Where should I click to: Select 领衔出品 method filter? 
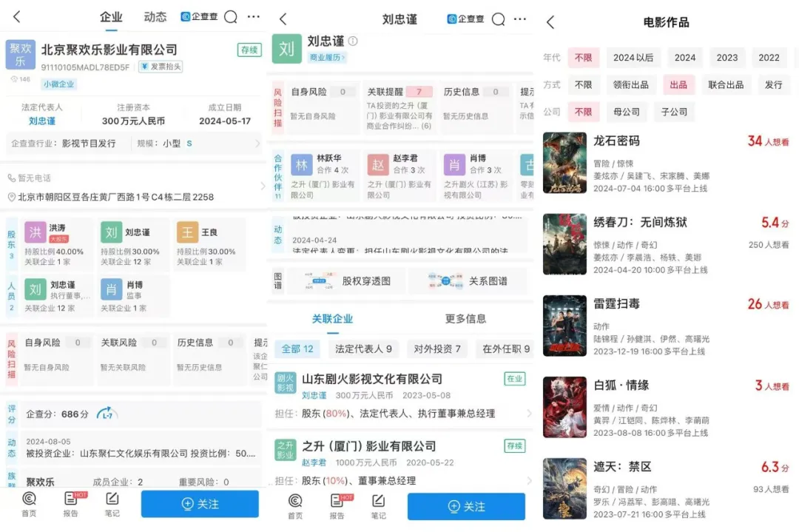pyautogui.click(x=631, y=84)
